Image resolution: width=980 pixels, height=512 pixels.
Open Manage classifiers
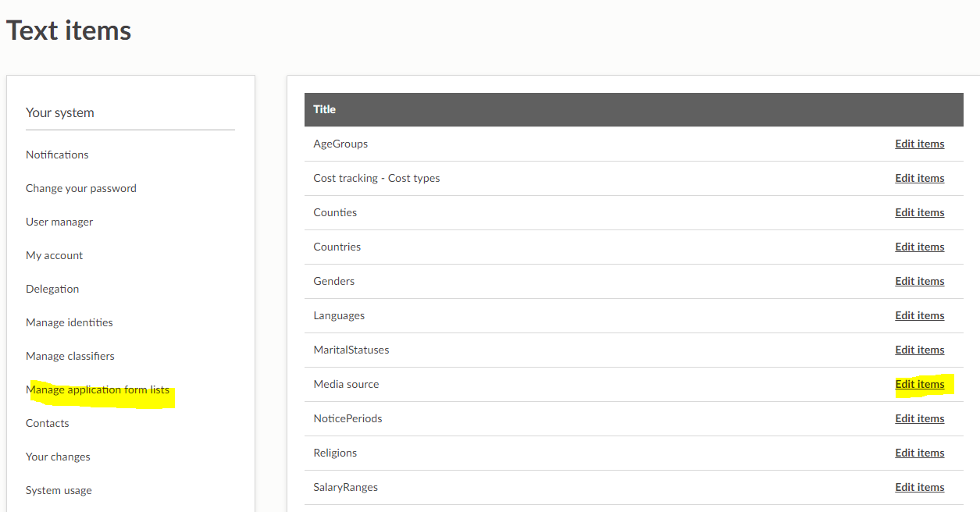[x=70, y=356]
